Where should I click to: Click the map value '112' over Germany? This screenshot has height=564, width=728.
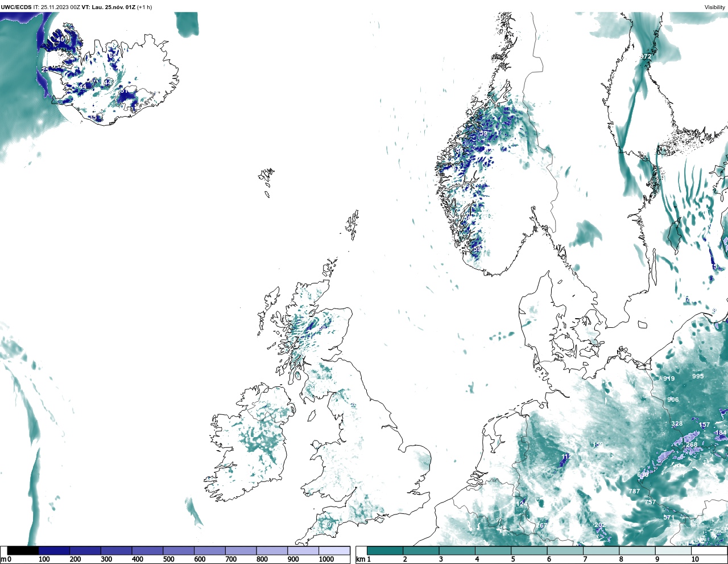(567, 457)
